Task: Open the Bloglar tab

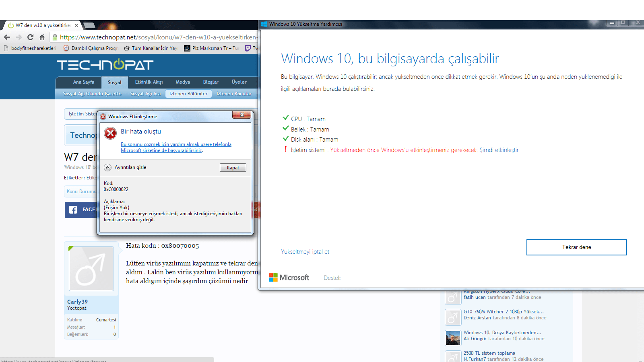Action: click(211, 82)
